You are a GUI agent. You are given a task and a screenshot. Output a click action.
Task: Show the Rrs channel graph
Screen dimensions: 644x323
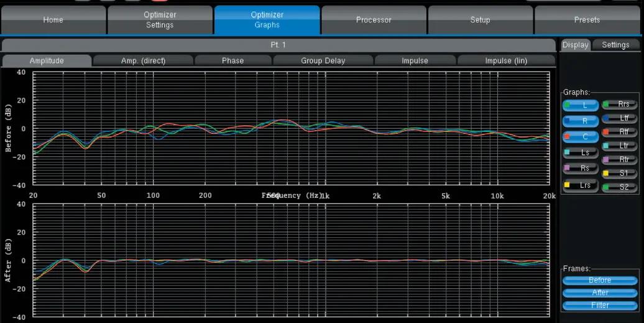(619, 105)
